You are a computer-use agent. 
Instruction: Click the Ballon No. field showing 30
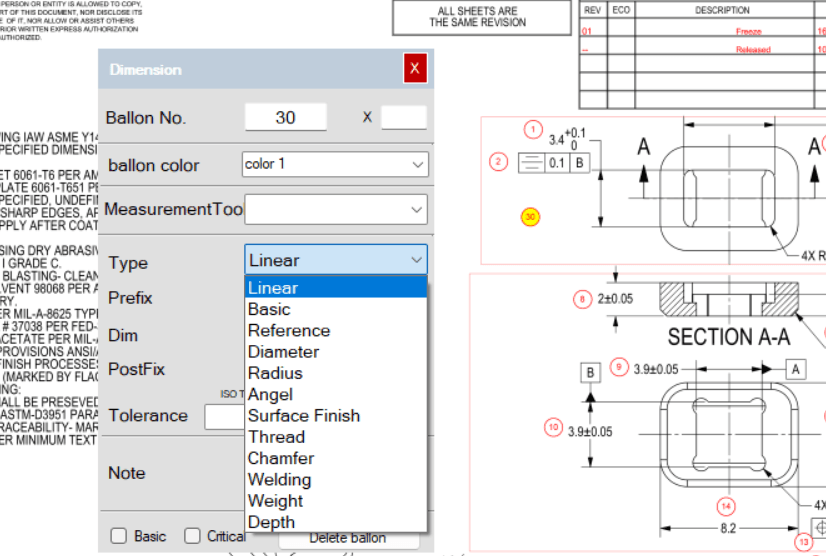[286, 117]
